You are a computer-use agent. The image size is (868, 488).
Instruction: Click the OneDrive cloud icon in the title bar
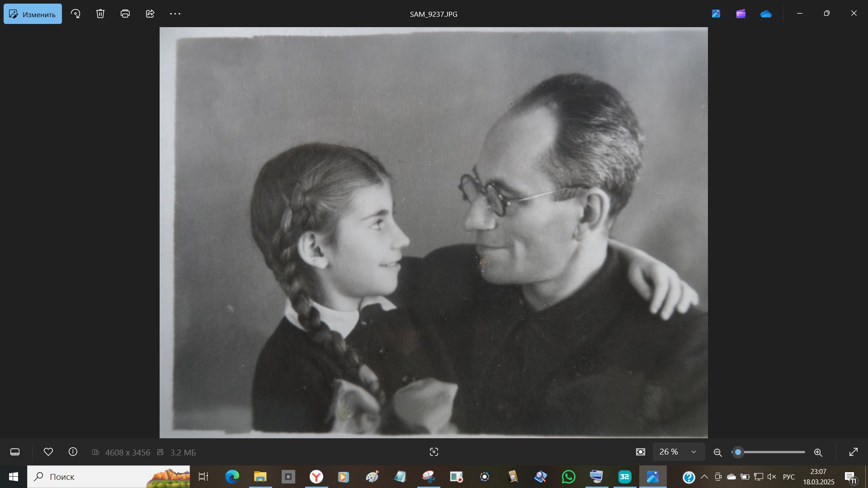click(x=766, y=14)
